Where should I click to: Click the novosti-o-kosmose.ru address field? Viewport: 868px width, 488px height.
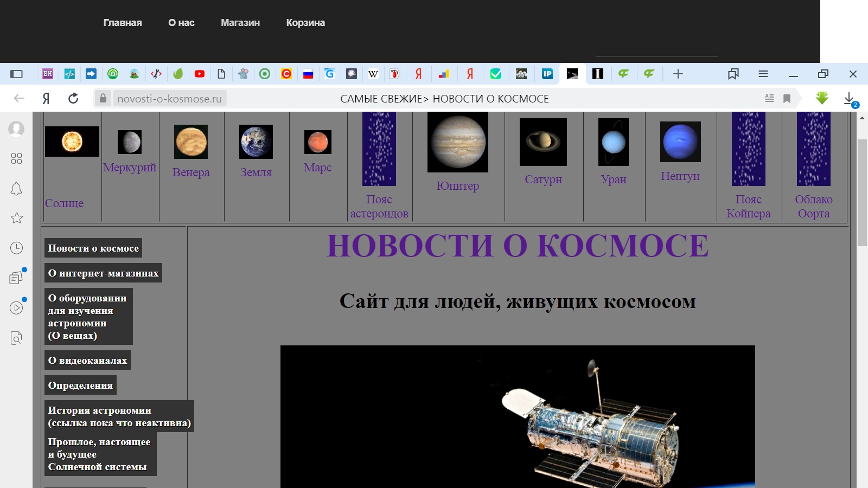[x=170, y=99]
